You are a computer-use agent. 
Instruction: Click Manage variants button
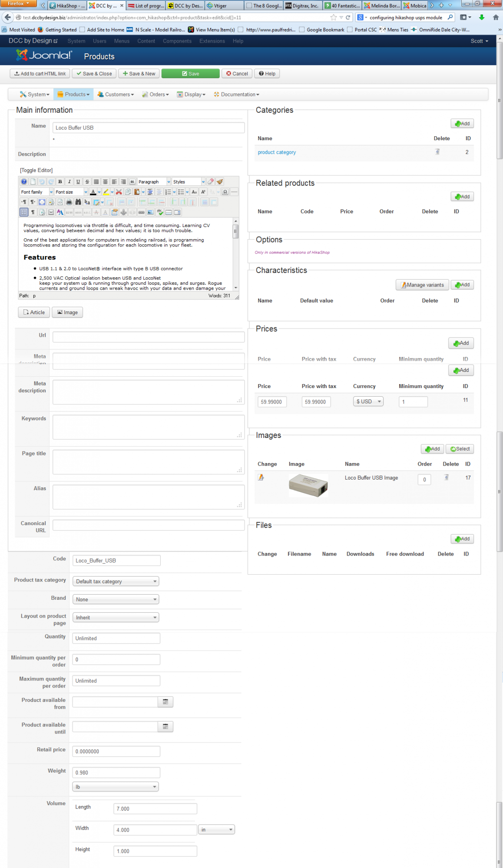(x=422, y=285)
